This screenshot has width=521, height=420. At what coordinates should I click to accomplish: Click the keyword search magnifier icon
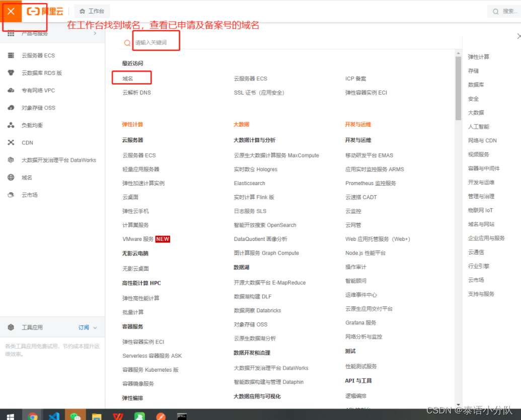coord(127,43)
